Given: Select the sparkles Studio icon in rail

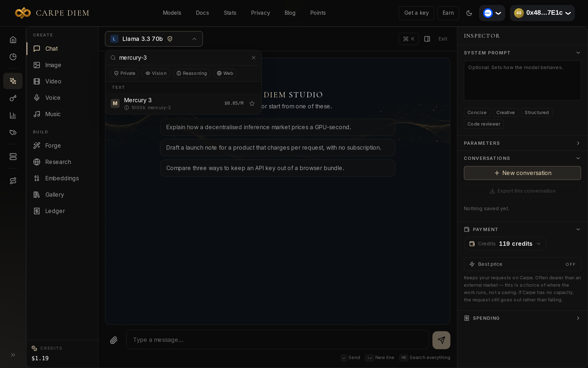Looking at the screenshot, I should pos(13,81).
